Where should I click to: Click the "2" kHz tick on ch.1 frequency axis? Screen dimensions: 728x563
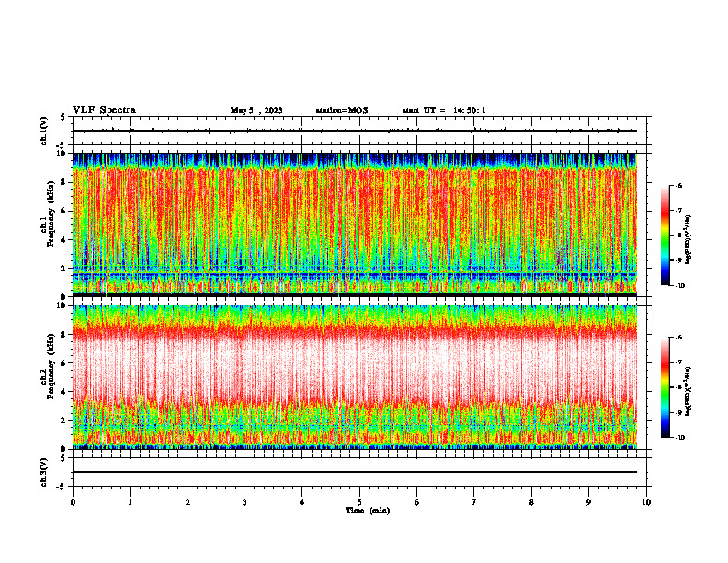[64, 269]
